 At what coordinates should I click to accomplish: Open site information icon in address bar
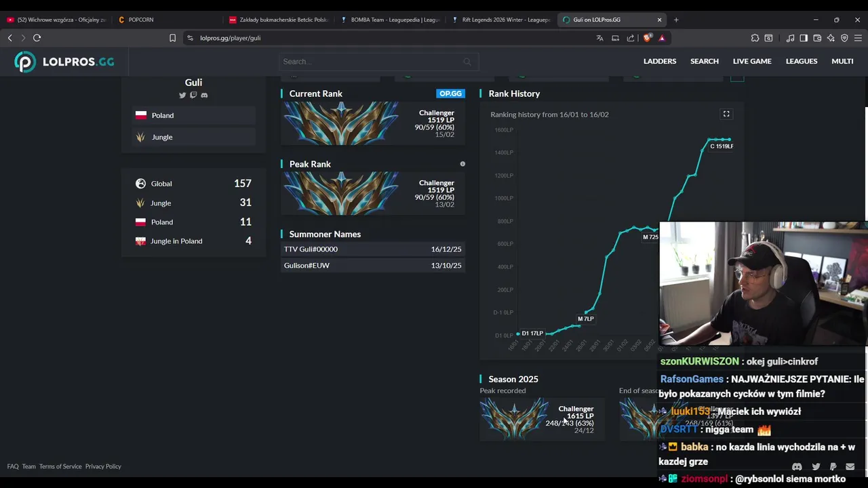tap(190, 38)
